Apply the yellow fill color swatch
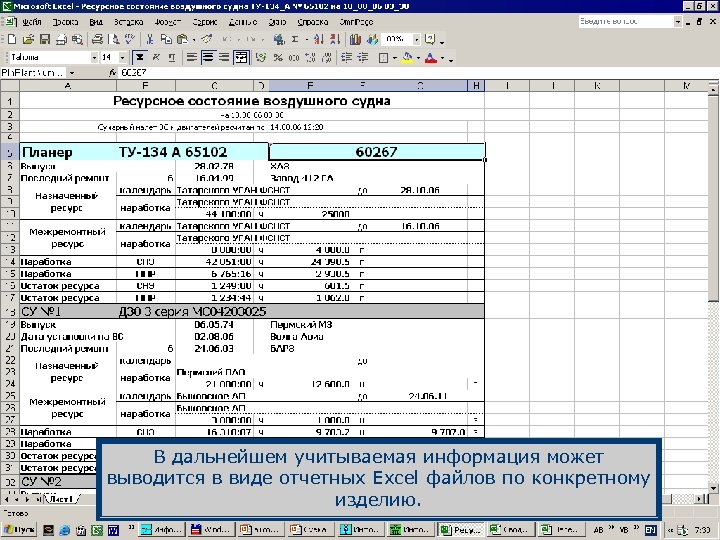This screenshot has height=540, width=720. point(407,58)
